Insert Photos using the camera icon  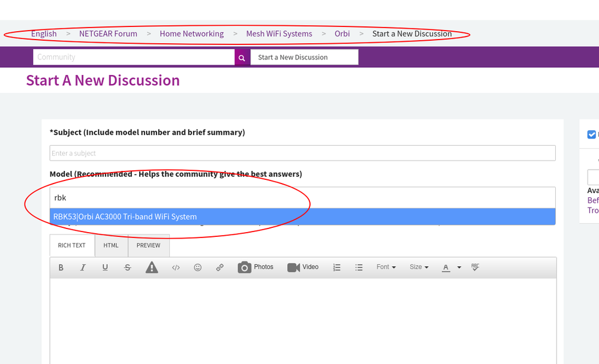click(x=255, y=267)
